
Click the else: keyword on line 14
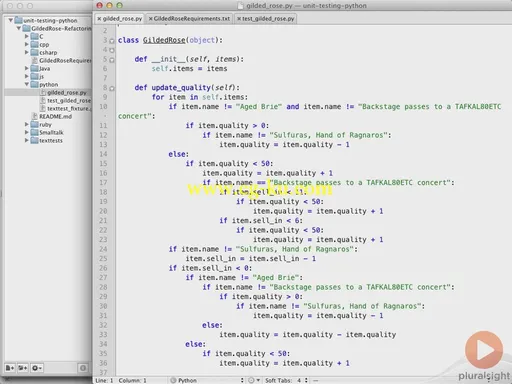(x=179, y=154)
